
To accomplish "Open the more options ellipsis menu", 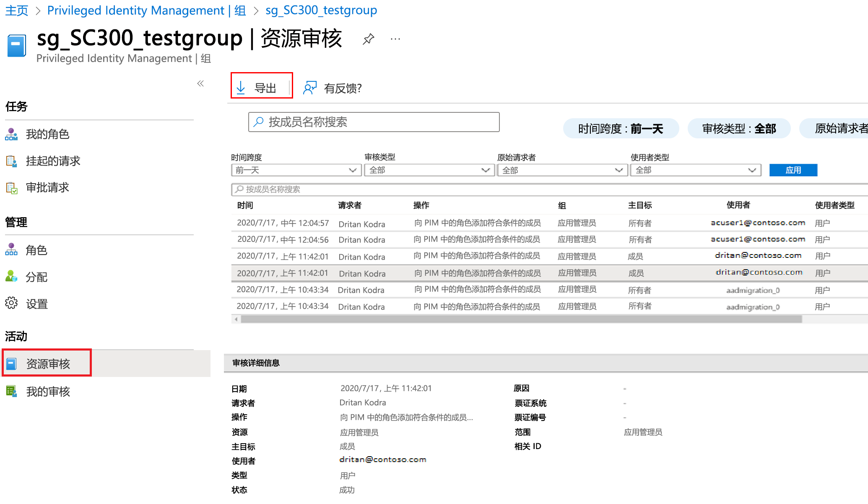I will pos(395,39).
